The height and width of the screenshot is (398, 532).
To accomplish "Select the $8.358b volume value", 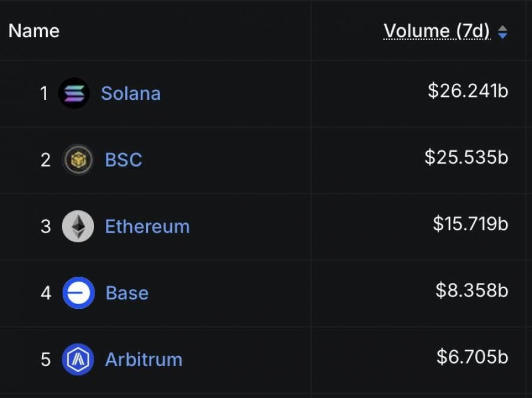I will (x=472, y=291).
